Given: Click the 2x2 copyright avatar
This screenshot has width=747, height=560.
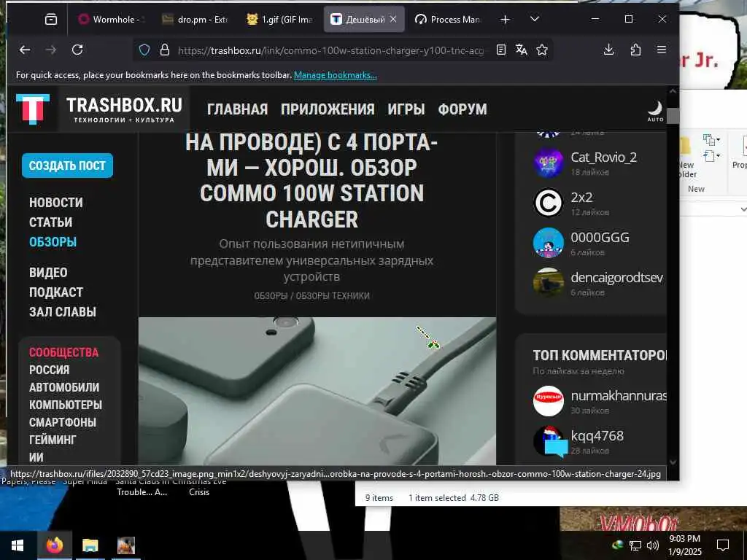Looking at the screenshot, I should tap(549, 203).
